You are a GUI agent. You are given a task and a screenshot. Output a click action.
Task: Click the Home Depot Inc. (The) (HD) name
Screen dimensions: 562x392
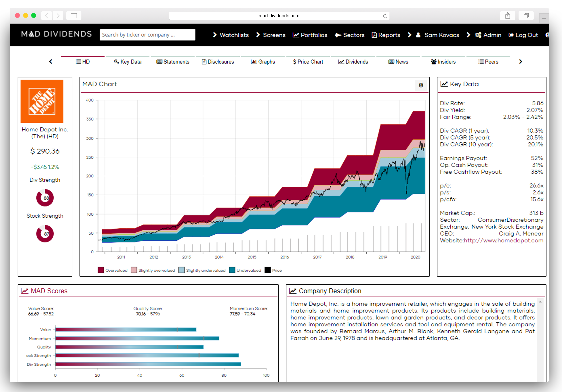click(45, 133)
